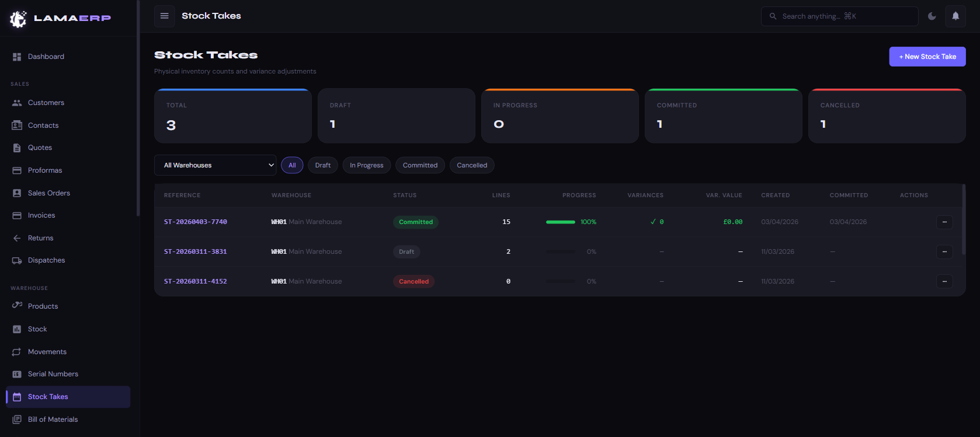Viewport: 980px width, 437px height.
Task: Select the Draft status filter
Action: tap(322, 165)
